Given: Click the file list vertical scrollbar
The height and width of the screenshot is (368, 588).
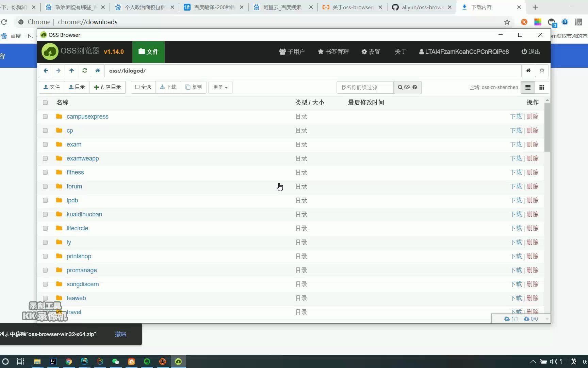Looking at the screenshot, I should click(x=547, y=127).
